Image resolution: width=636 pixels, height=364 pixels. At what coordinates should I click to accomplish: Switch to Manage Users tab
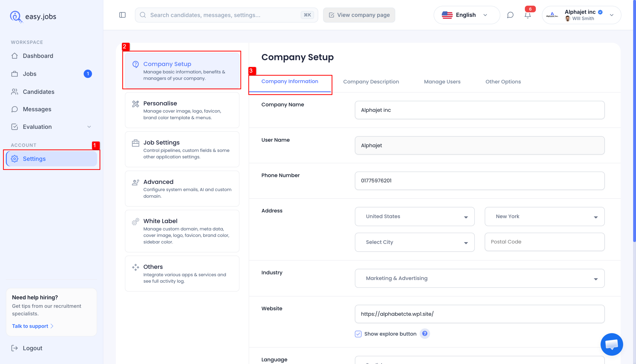[x=442, y=82]
